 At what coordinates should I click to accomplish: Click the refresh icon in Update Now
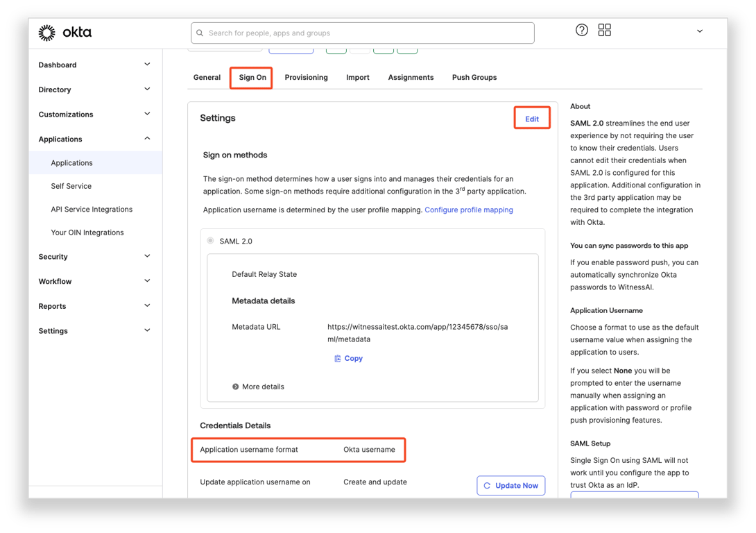coord(487,486)
